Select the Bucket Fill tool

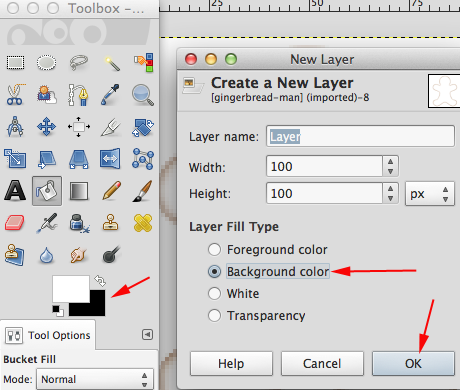point(47,191)
